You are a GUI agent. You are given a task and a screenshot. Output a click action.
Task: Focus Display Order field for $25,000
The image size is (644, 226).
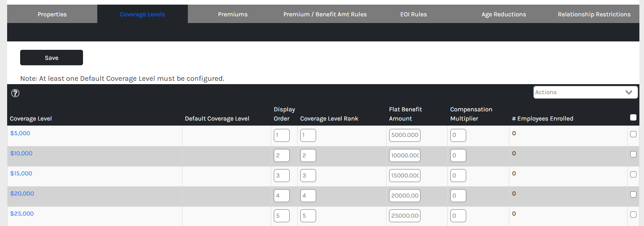[x=282, y=216]
